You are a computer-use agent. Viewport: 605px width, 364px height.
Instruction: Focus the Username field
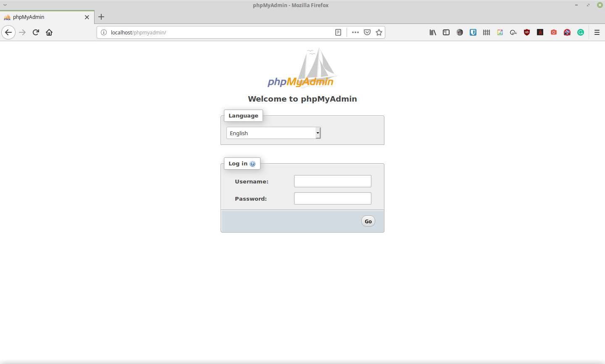coord(333,181)
